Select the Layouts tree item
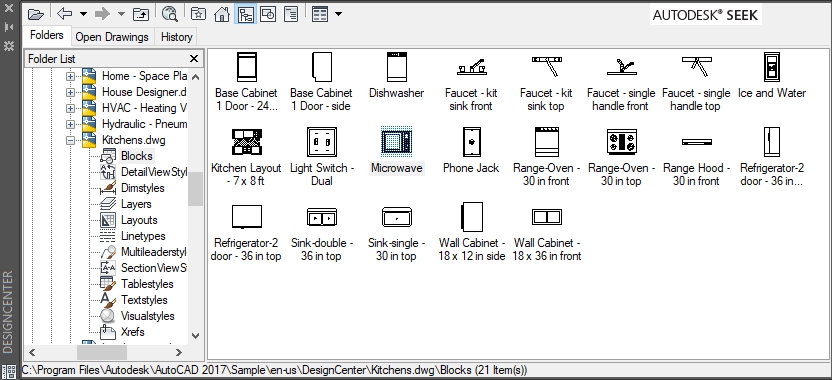The width and height of the screenshot is (832, 380). coord(139,220)
